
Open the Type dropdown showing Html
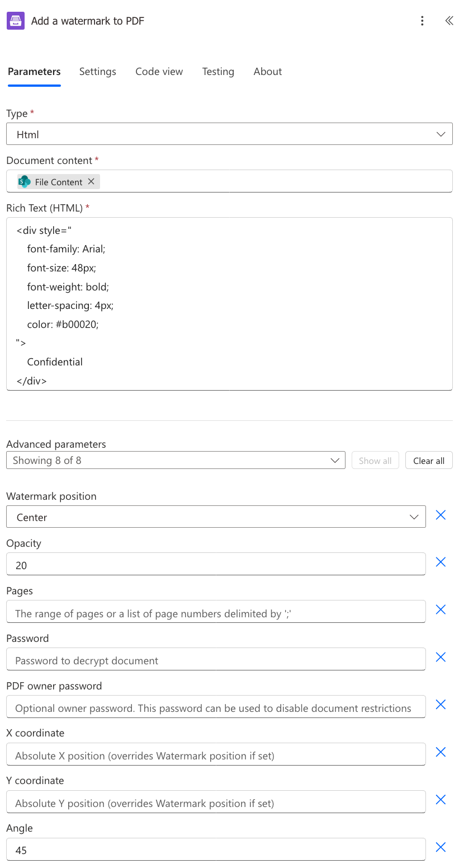229,134
